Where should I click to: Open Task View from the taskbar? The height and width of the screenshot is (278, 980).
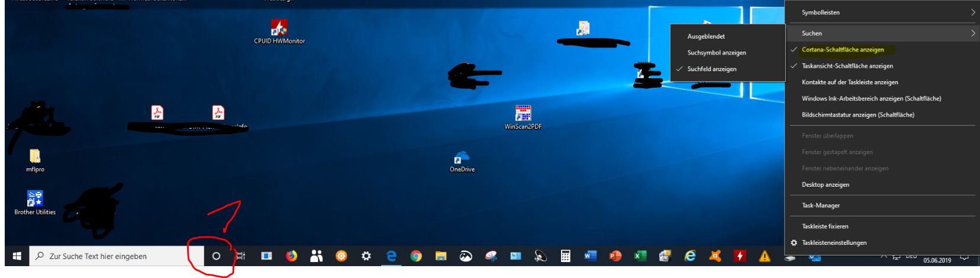tap(241, 256)
